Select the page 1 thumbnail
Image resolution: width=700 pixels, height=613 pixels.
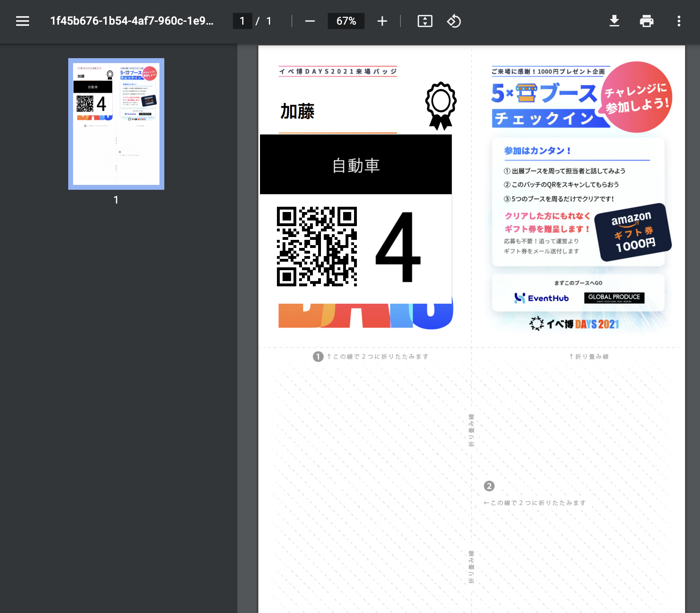click(116, 124)
